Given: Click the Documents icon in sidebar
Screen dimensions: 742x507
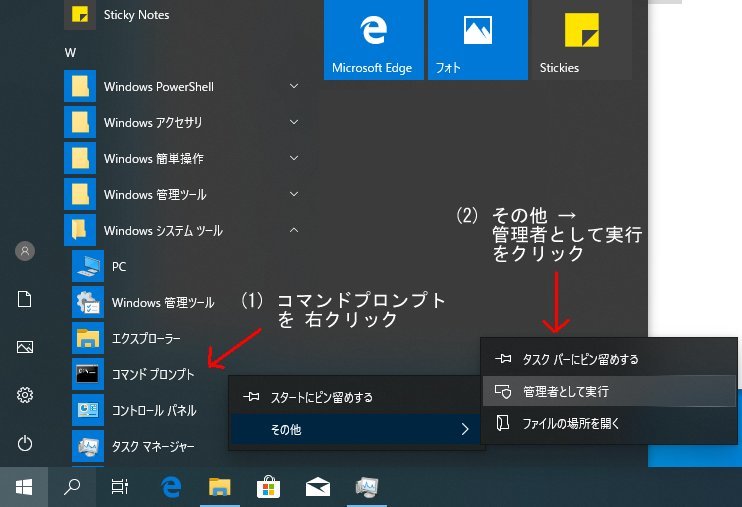Looking at the screenshot, I should (25, 299).
